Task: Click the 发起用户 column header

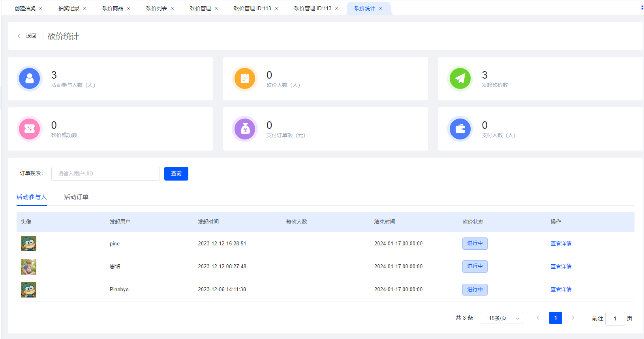Action: click(120, 222)
